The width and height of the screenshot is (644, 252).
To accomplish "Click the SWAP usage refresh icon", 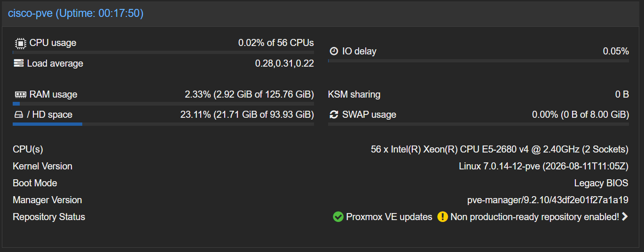I will [x=334, y=115].
